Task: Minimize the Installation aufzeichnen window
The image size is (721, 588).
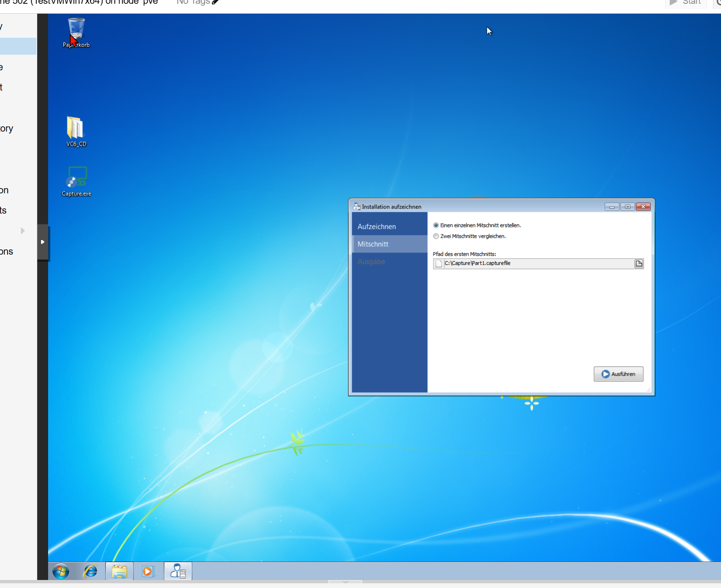Action: (x=612, y=207)
